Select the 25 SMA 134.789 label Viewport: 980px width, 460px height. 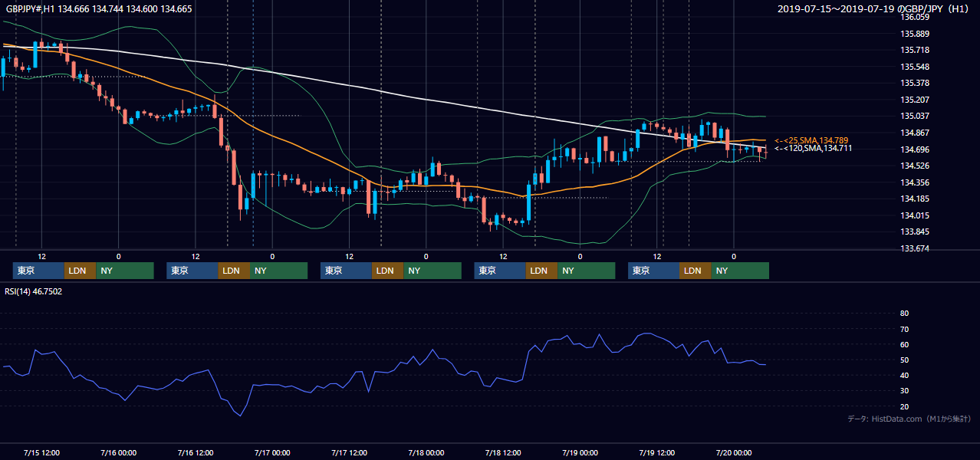tap(811, 140)
